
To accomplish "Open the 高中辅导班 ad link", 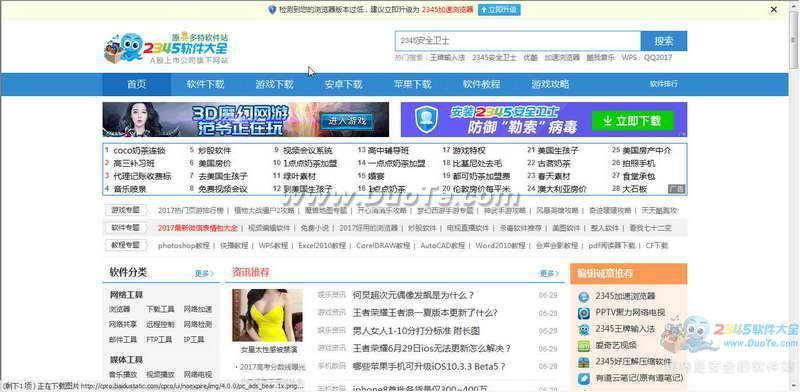I will (388, 151).
